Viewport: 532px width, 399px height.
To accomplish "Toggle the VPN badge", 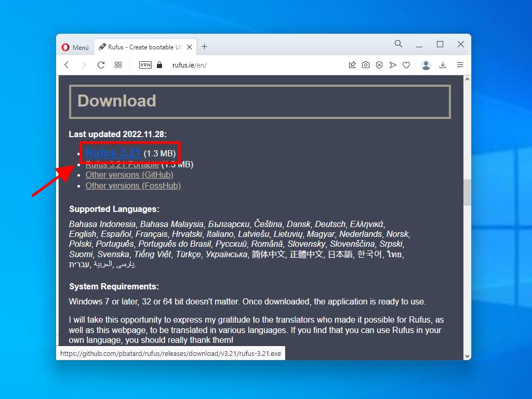I will click(145, 65).
